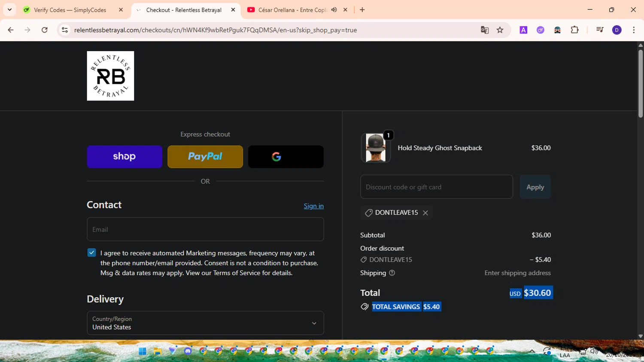Close the Checkout - Relentless Betrayal tab
Screen dimensions: 644x362
click(x=233, y=9)
